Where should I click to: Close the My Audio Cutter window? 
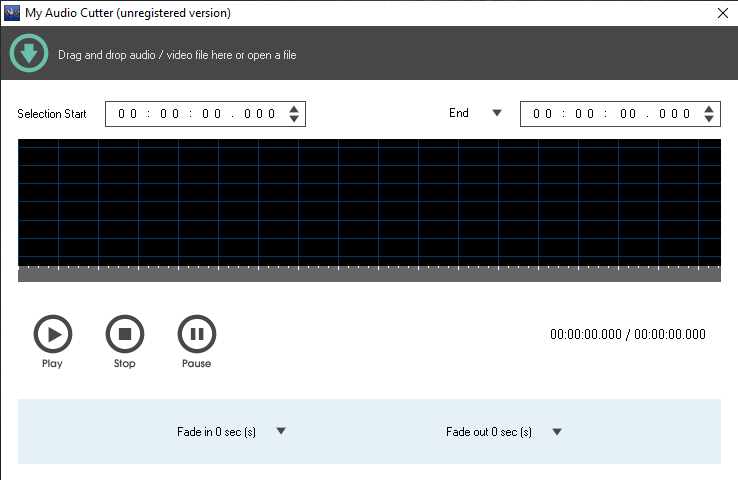(x=723, y=13)
